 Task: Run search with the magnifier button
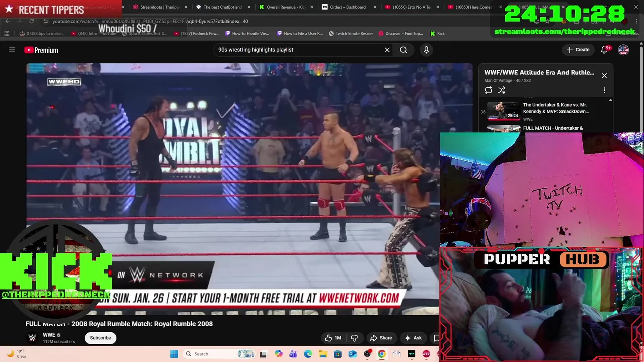click(404, 50)
